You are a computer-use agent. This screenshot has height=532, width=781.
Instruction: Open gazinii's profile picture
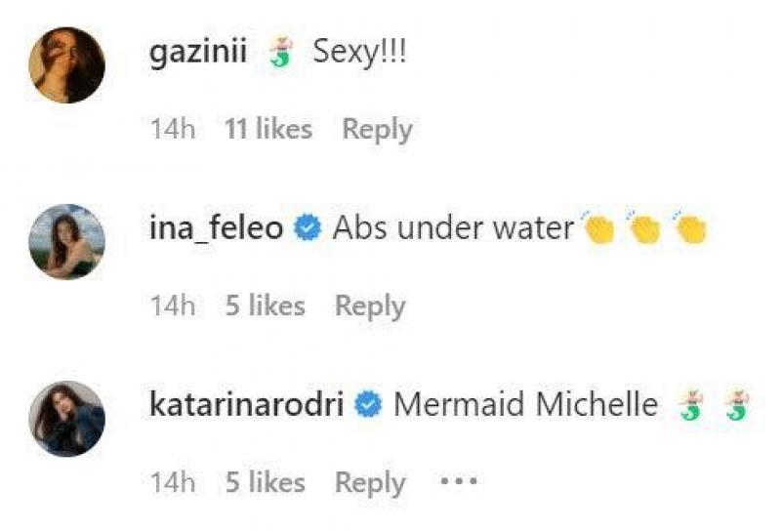tap(66, 64)
